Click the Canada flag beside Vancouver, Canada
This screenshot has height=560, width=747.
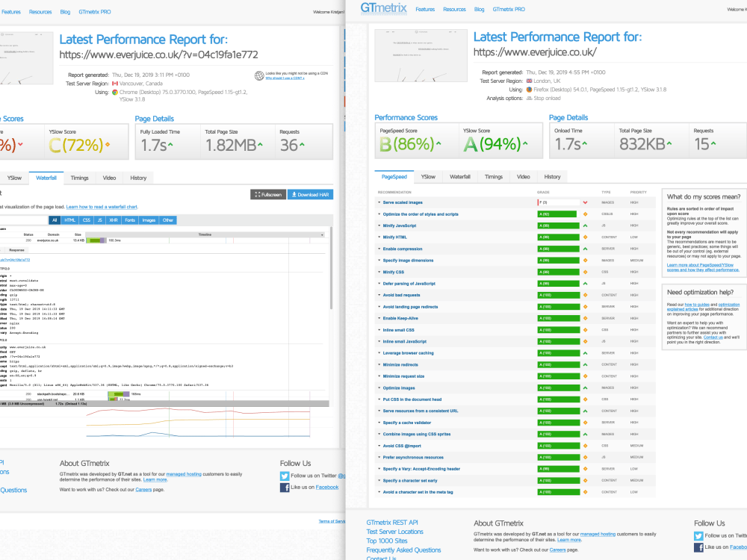click(115, 84)
